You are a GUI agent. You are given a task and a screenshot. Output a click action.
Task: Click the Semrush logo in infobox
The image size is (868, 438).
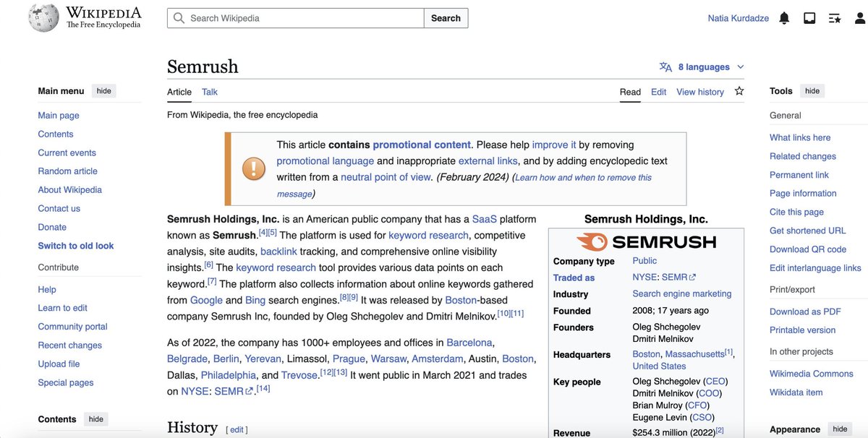(x=646, y=241)
